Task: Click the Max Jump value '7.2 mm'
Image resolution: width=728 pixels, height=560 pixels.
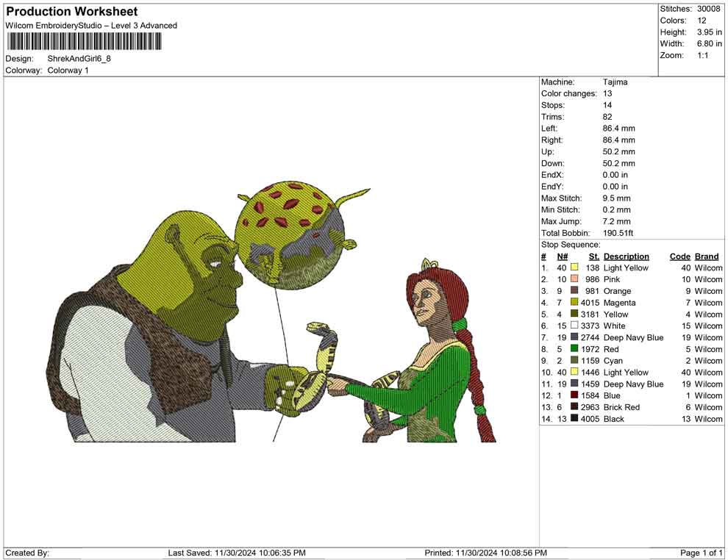Action: pos(616,221)
